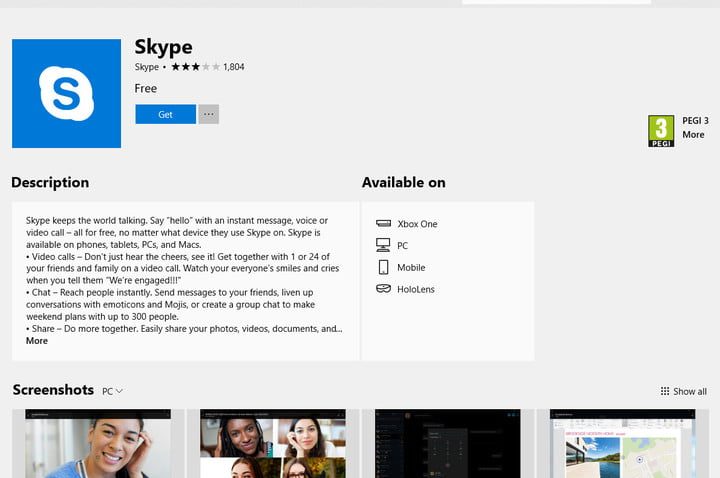The height and width of the screenshot is (478, 720).
Task: Open the screenshot showing a map
Action: click(622, 443)
